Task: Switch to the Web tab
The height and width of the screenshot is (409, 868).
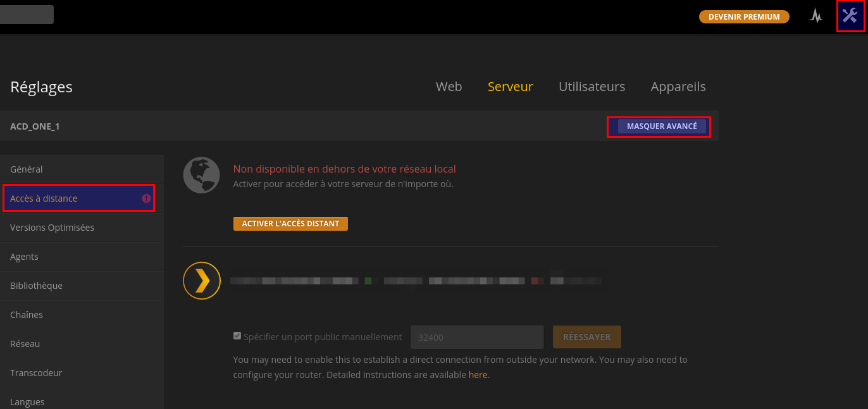Action: (449, 87)
